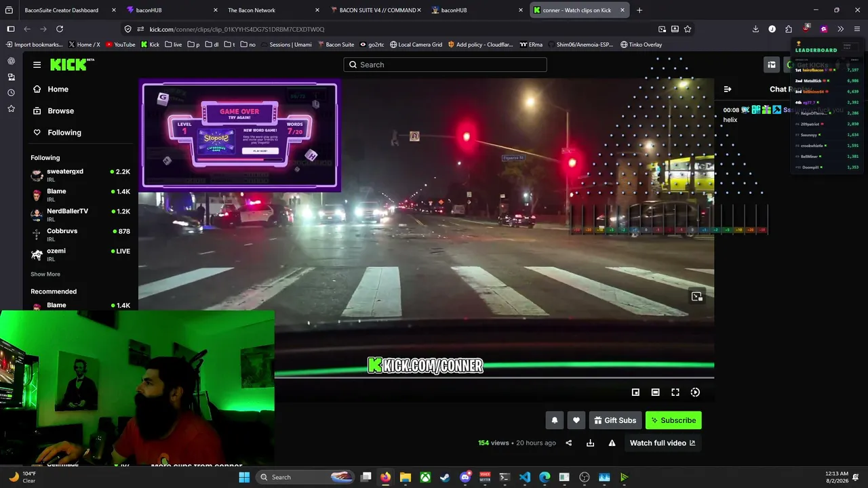Click the Windows taskbar Search box
This screenshot has width=868, height=488.
click(x=304, y=477)
